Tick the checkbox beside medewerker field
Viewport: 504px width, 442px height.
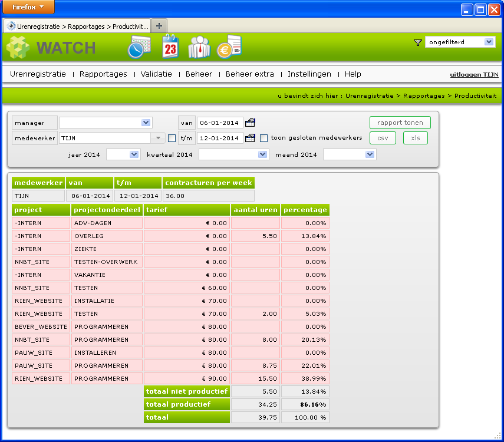[172, 138]
